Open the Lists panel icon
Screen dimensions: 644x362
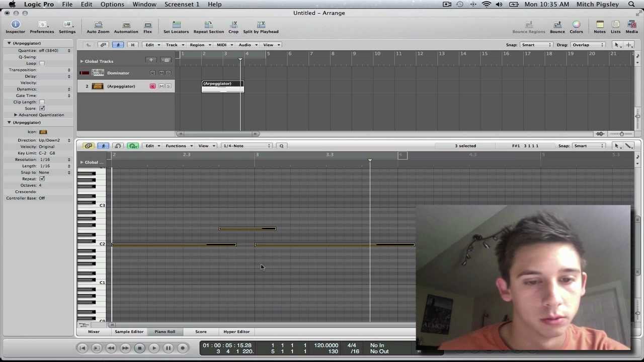[x=616, y=25]
